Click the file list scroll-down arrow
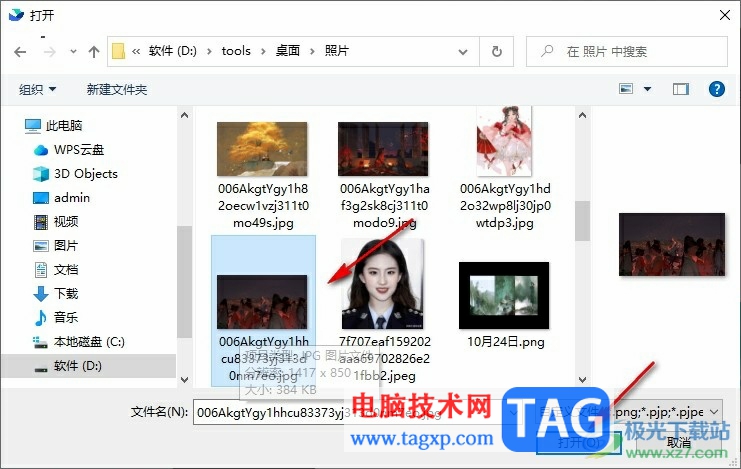 pos(582,380)
